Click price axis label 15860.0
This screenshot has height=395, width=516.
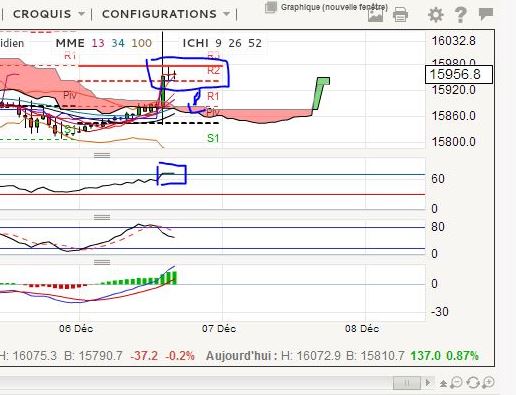[x=454, y=116]
